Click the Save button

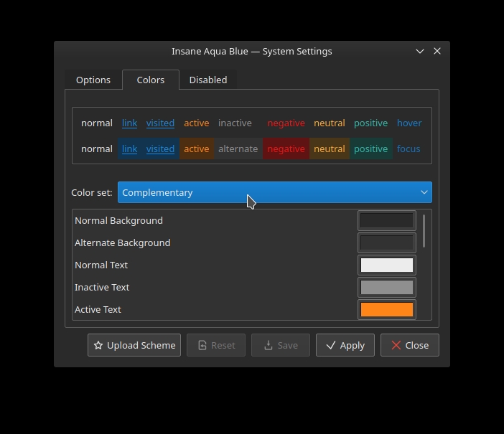(x=281, y=345)
